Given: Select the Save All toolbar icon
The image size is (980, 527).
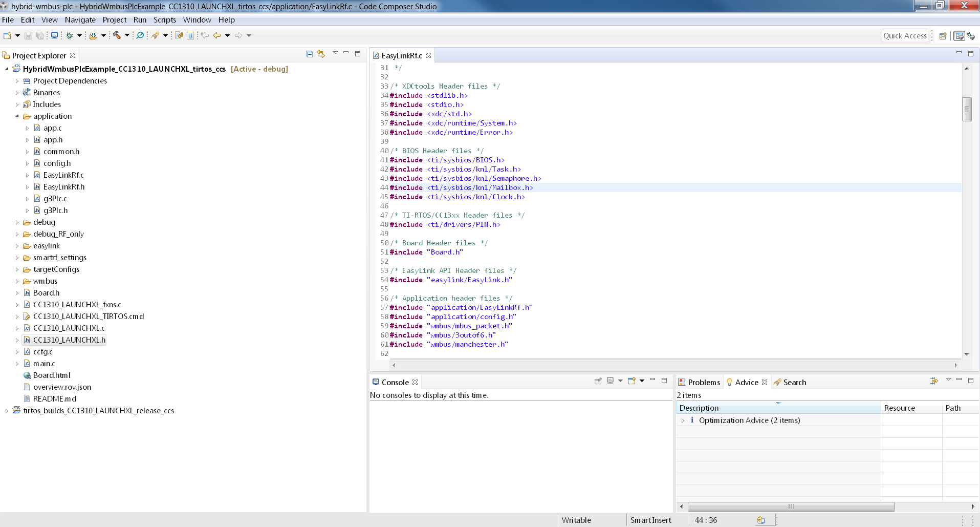Looking at the screenshot, I should click(40, 35).
